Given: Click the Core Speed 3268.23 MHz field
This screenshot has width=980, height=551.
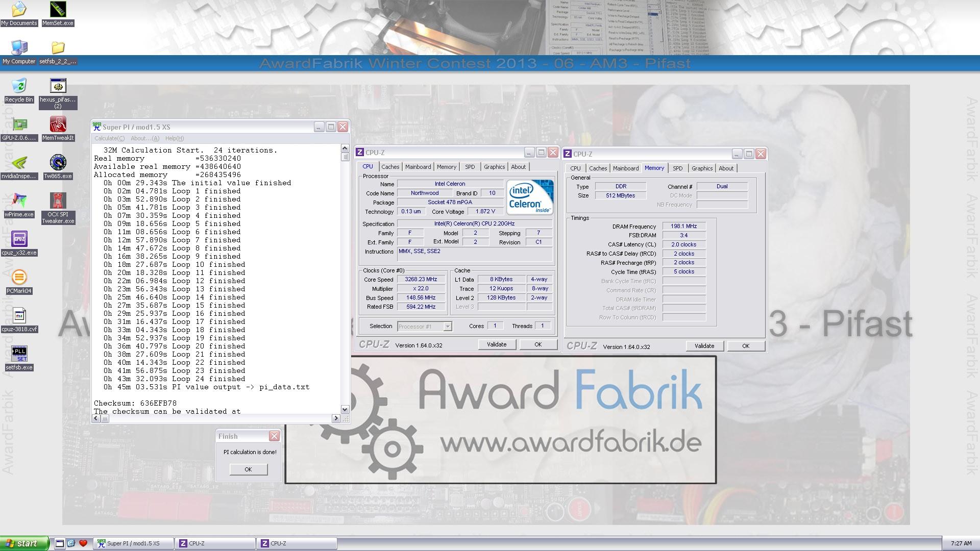Looking at the screenshot, I should coord(421,280).
